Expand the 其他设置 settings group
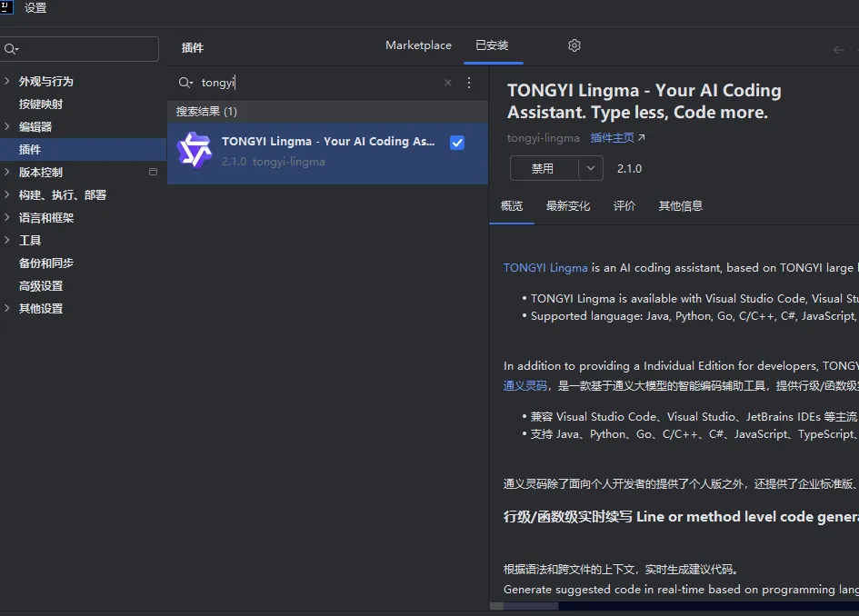 coord(7,308)
